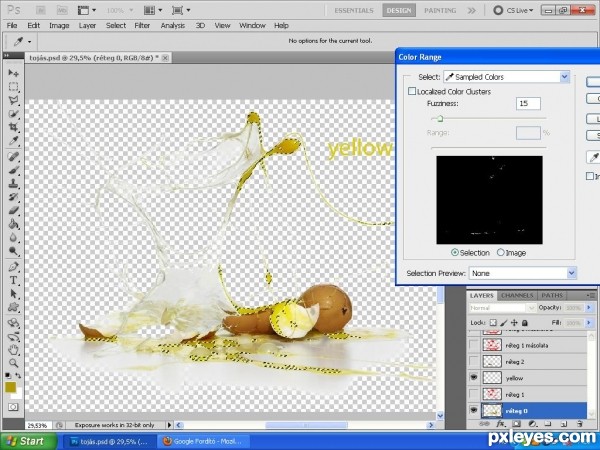600x450 pixels.
Task: Open the status bar info arrow
Action: [169, 425]
